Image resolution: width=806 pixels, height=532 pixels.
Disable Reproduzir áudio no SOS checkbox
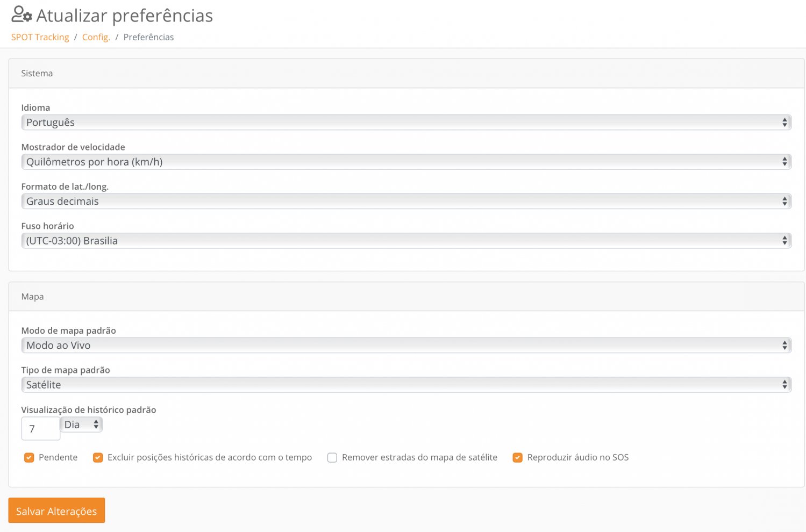click(517, 458)
